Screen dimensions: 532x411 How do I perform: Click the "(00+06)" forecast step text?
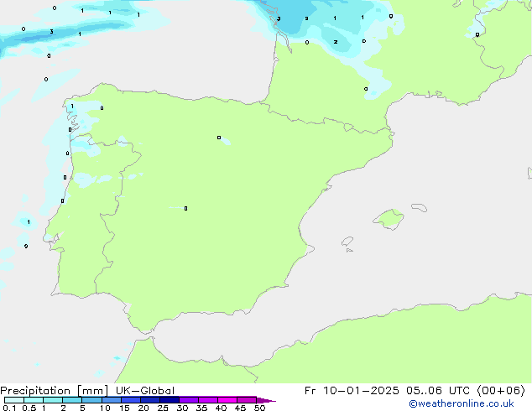pyautogui.click(x=501, y=391)
